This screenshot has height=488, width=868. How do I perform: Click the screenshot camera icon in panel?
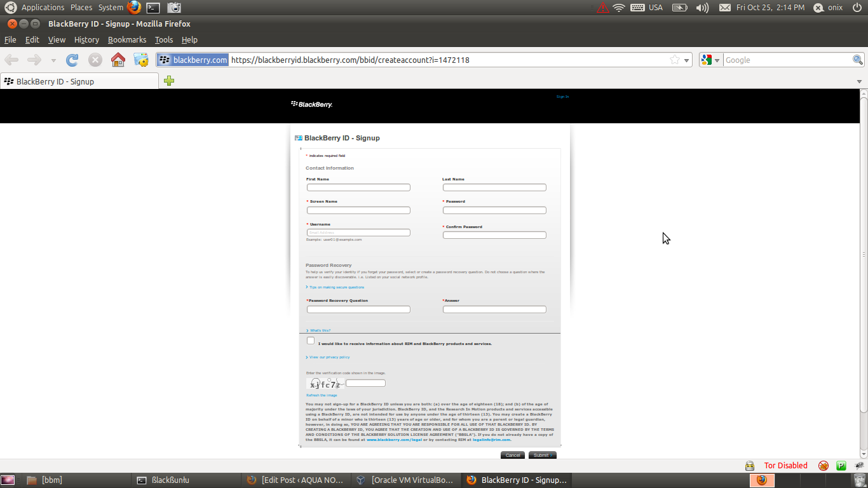(x=174, y=8)
